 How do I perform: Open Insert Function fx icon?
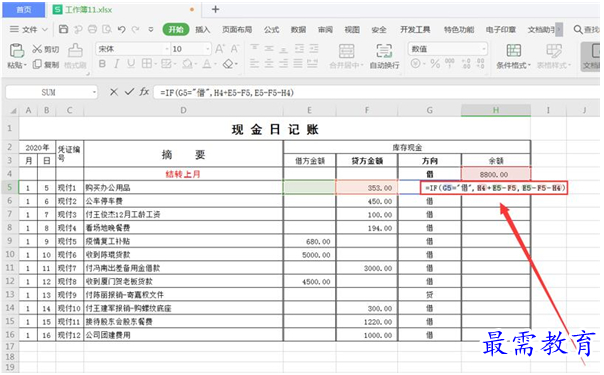(x=144, y=92)
